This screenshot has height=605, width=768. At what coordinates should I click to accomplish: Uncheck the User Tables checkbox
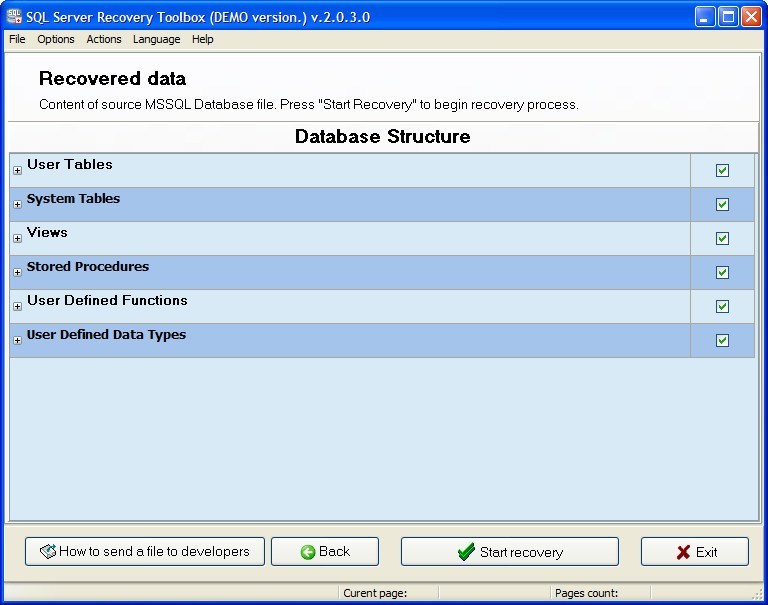pyautogui.click(x=722, y=170)
